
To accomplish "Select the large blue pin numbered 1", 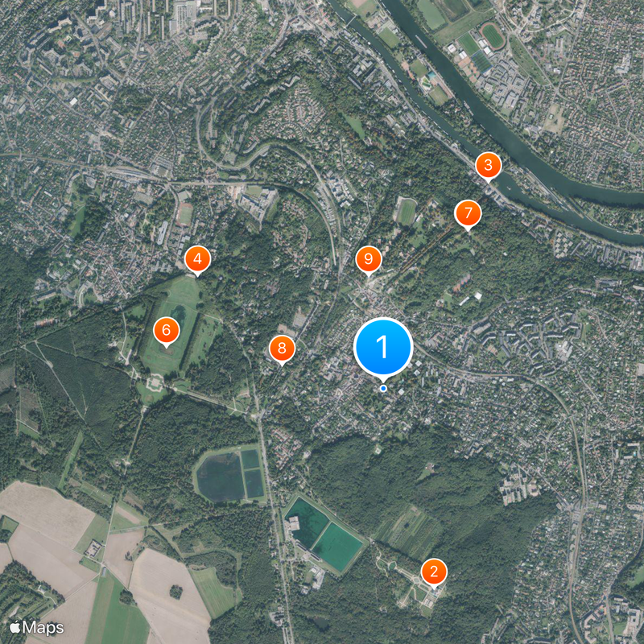I will (383, 348).
